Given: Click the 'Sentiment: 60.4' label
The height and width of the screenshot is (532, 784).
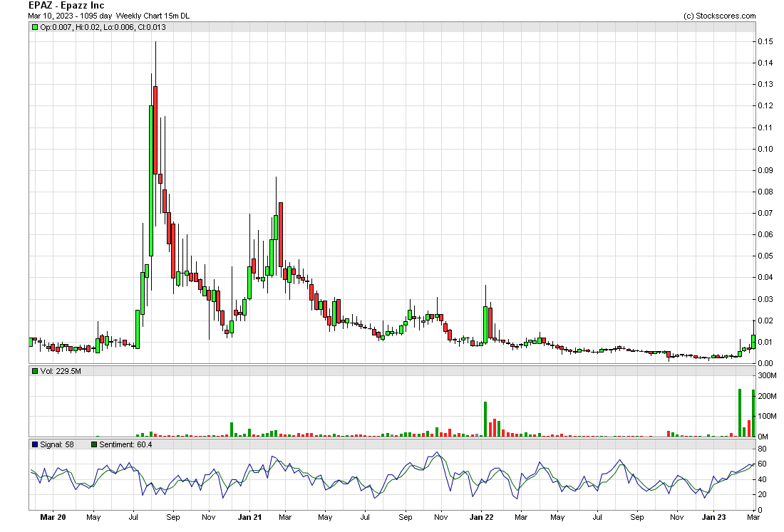Looking at the screenshot, I should 125,444.
